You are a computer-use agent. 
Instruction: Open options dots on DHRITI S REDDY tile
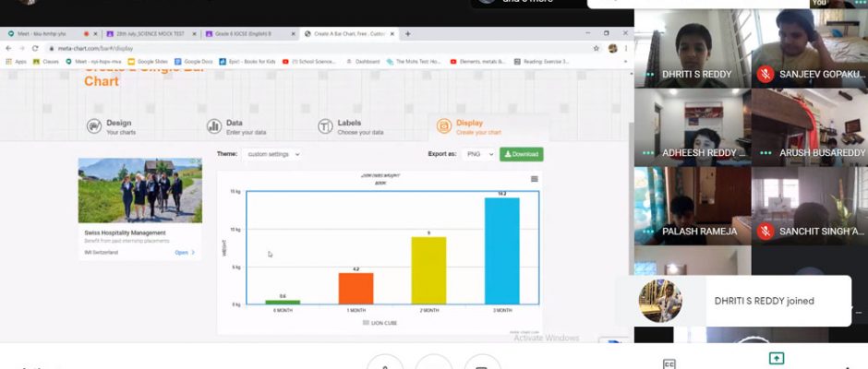tap(649, 74)
